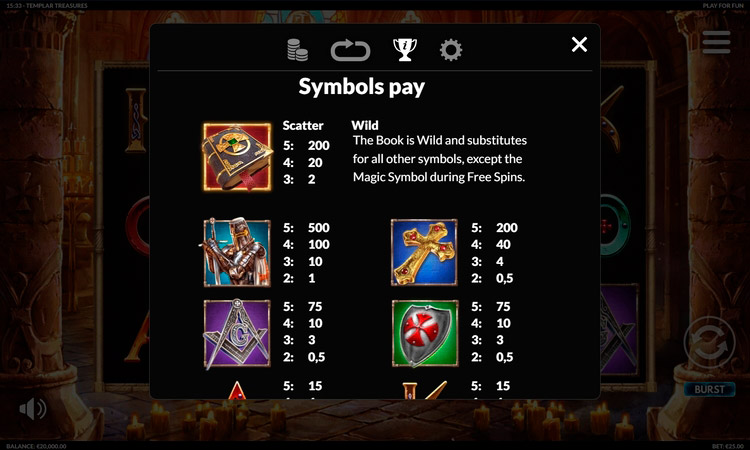
Task: Click the Symbols pay heading
Action: click(362, 87)
